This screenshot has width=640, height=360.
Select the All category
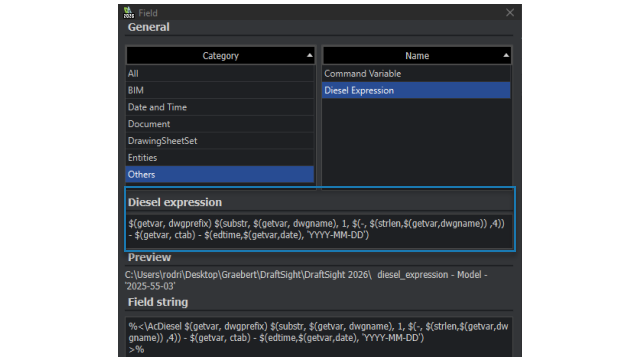(x=220, y=73)
